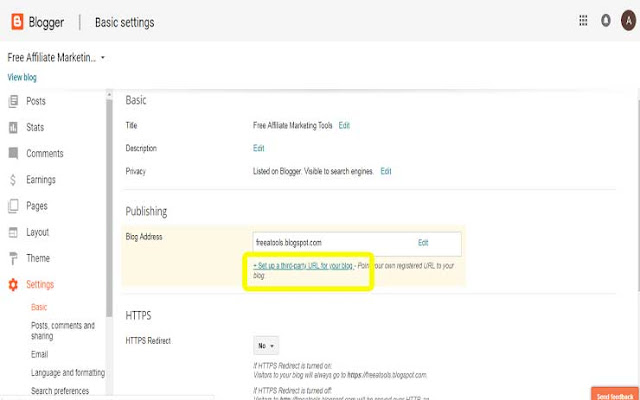The height and width of the screenshot is (400, 640).
Task: Go to Layout in sidebar
Action: (38, 232)
